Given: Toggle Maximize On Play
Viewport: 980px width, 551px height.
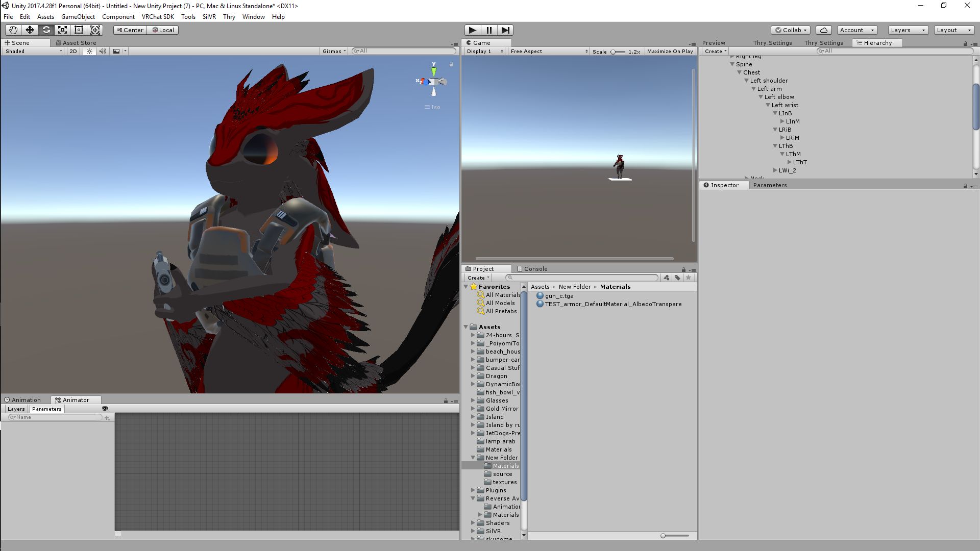Looking at the screenshot, I should coord(670,51).
